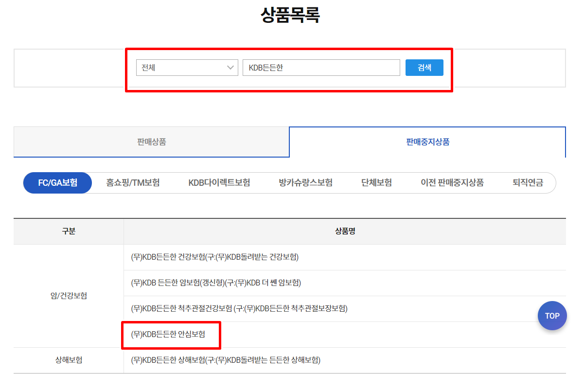The height and width of the screenshot is (392, 584).
Task: Open (무)KDB든든한 안심보험 product link
Action: tap(168, 335)
